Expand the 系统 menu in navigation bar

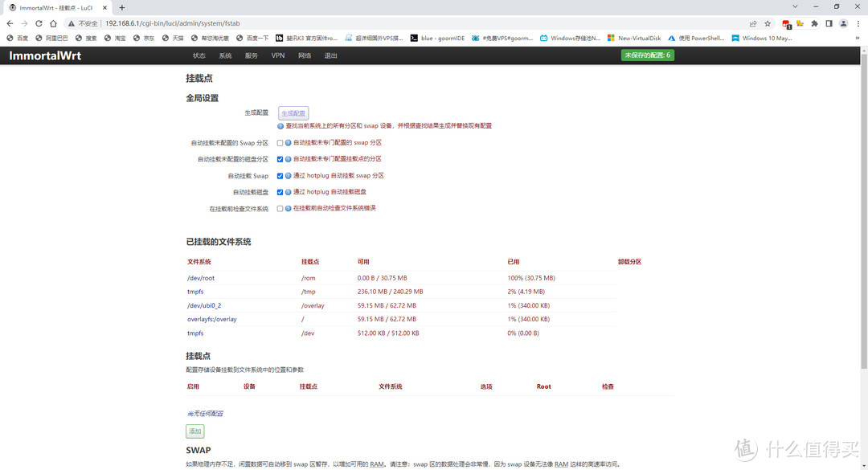225,55
